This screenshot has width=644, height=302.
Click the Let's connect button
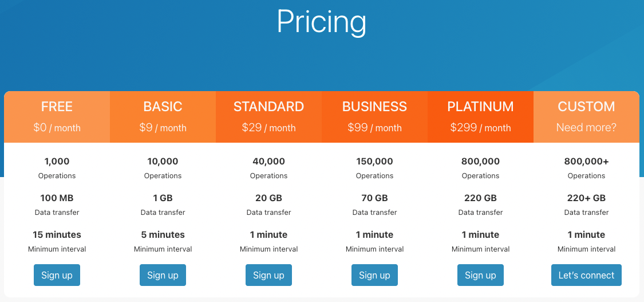tap(587, 275)
